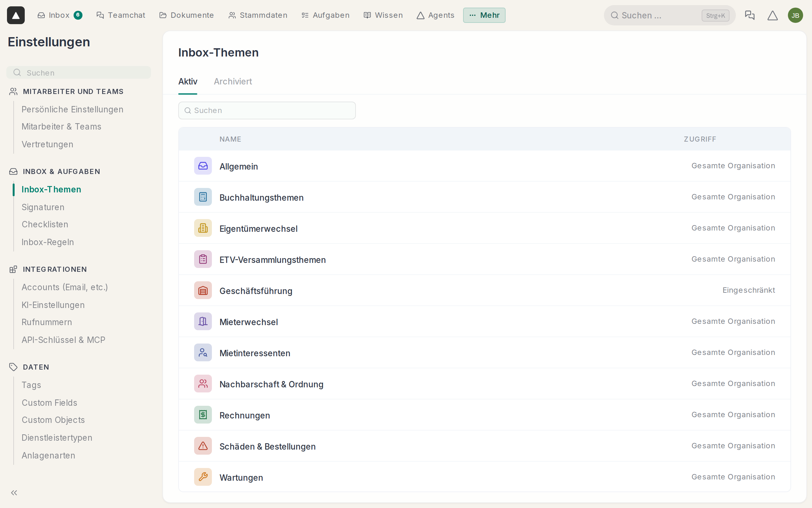
Task: Open Dienstleistertypen settings
Action: [x=57, y=438]
